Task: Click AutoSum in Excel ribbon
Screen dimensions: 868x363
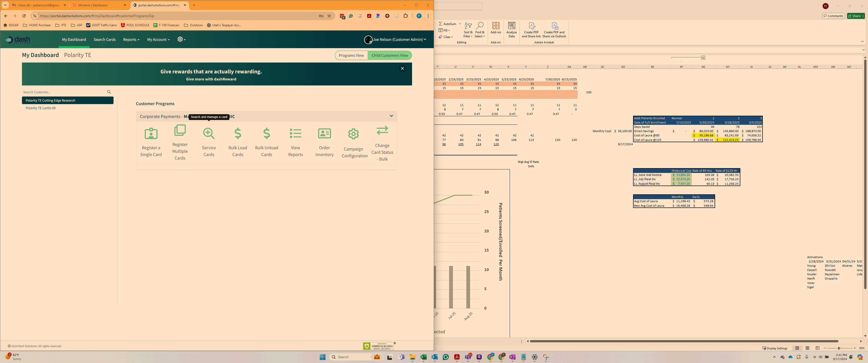Action: click(x=447, y=24)
